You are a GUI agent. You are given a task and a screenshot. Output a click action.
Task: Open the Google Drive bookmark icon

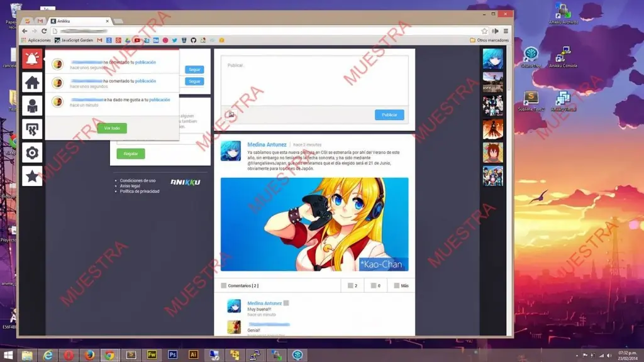(128, 40)
